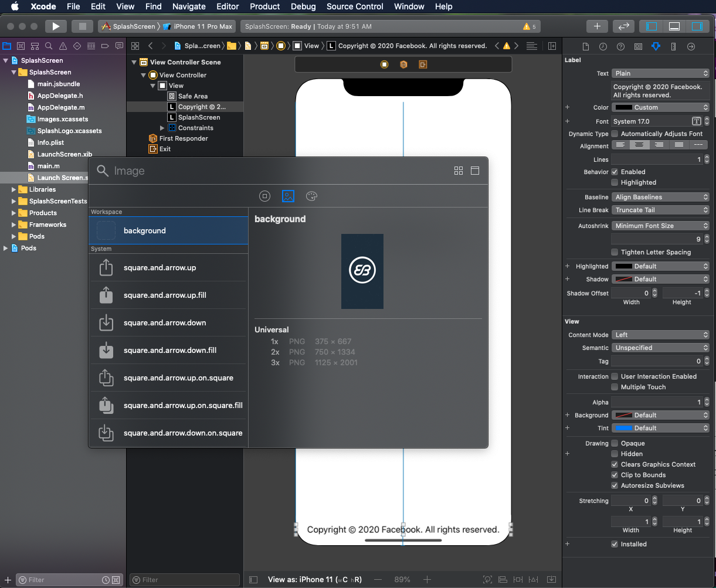
Task: Open the Source Control menu
Action: pos(355,6)
